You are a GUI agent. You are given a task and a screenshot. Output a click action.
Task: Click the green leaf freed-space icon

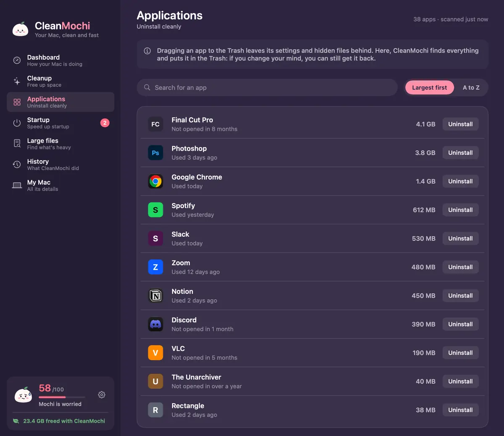(16, 421)
